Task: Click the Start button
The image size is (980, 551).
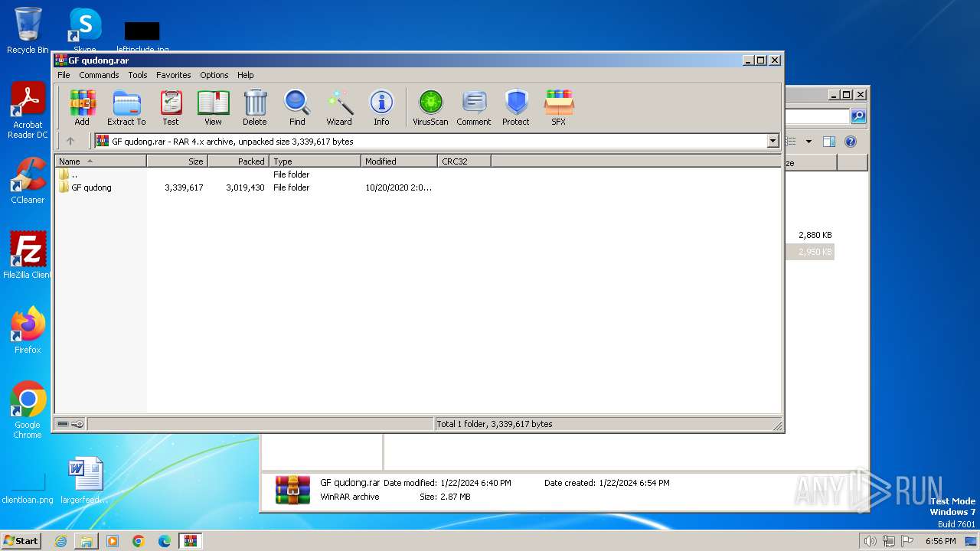Action: pyautogui.click(x=21, y=541)
